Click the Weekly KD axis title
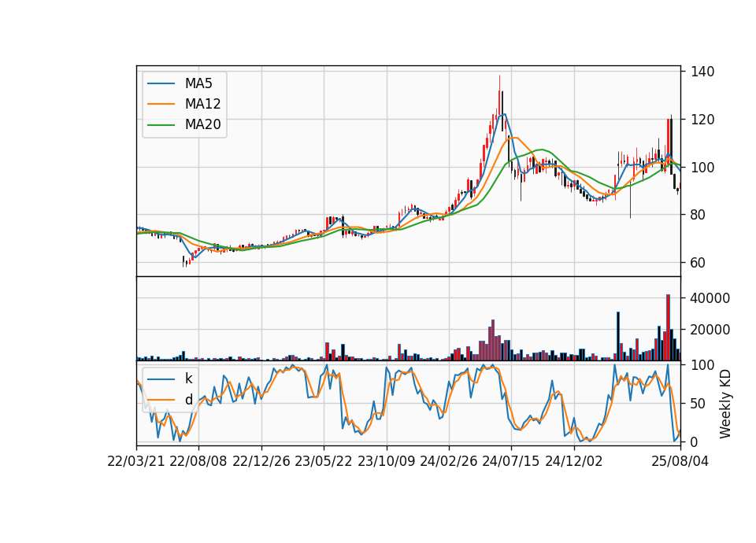 tap(725, 404)
